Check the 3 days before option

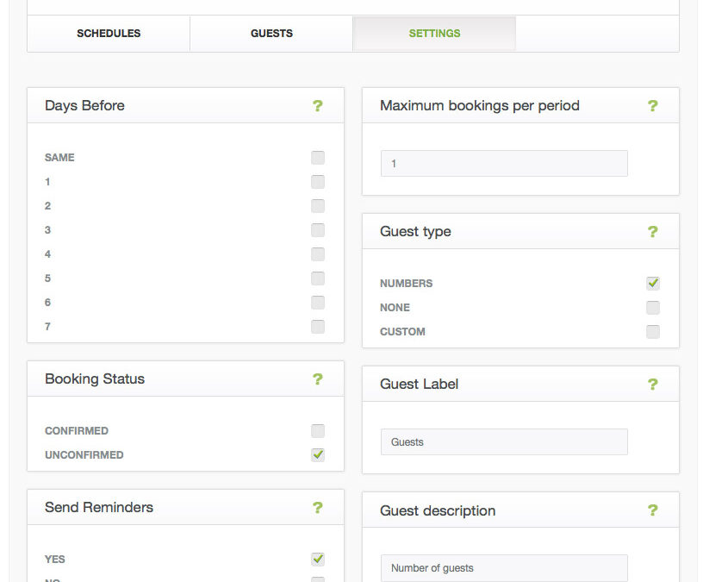[318, 230]
